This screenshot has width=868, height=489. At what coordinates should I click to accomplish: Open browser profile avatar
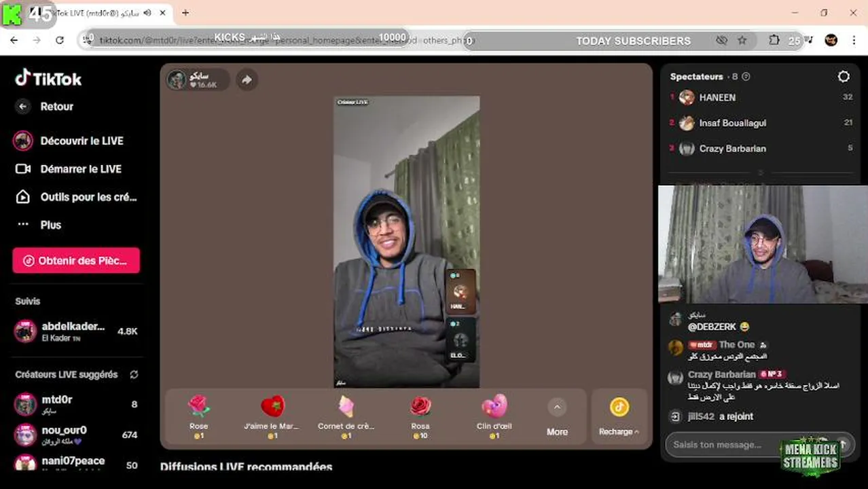(x=831, y=41)
